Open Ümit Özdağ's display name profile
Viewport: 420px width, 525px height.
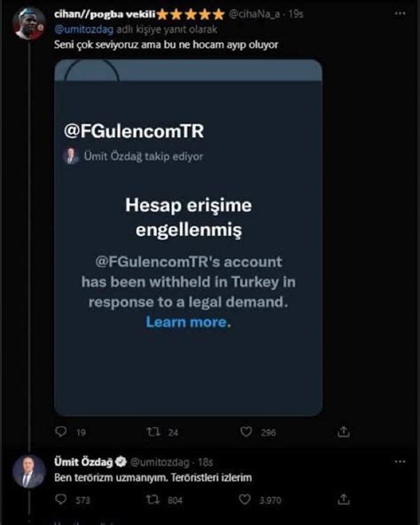83,462
